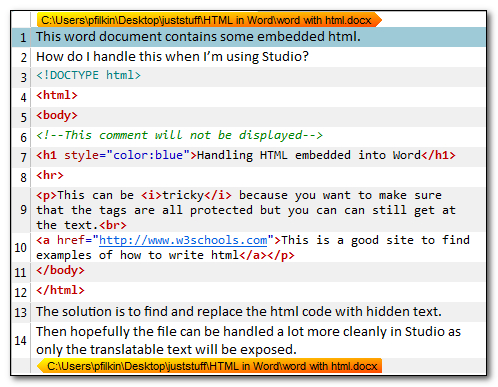Click the bottom orange file path tag
498x387 pixels.
[209, 366]
